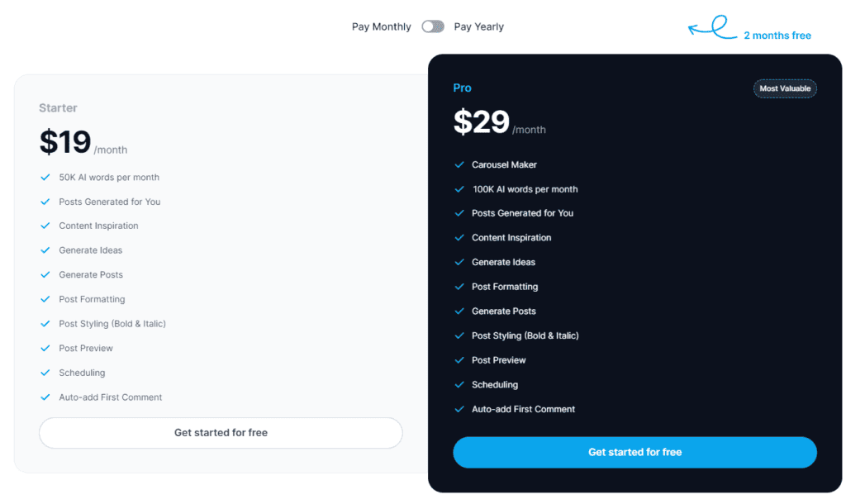Click the Most Valuable badge

(x=785, y=88)
